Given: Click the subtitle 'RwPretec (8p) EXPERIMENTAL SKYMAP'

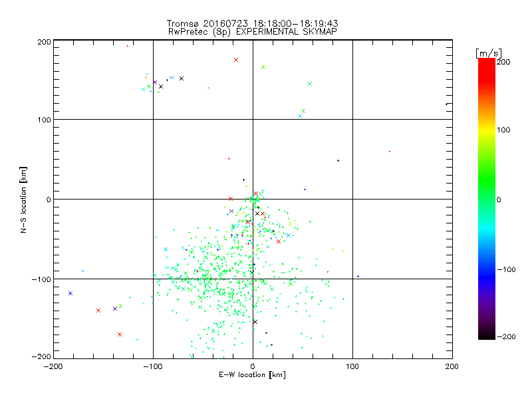Looking at the screenshot, I should (253, 32).
